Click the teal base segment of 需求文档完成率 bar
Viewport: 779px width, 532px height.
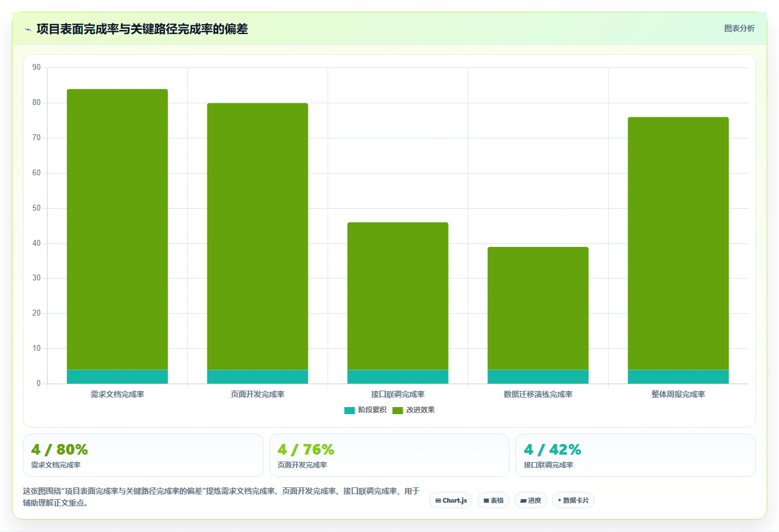pyautogui.click(x=117, y=377)
